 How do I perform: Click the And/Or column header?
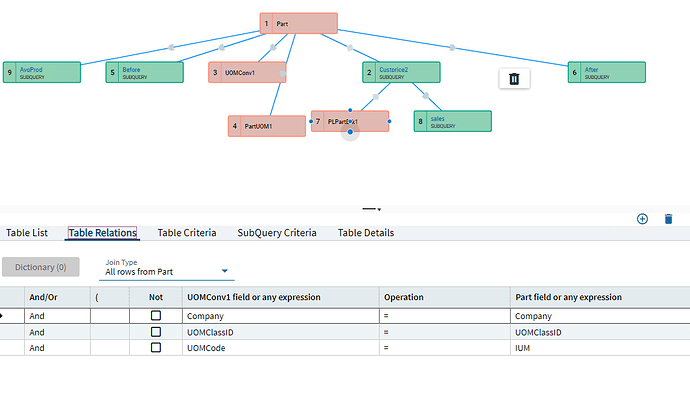click(x=57, y=297)
